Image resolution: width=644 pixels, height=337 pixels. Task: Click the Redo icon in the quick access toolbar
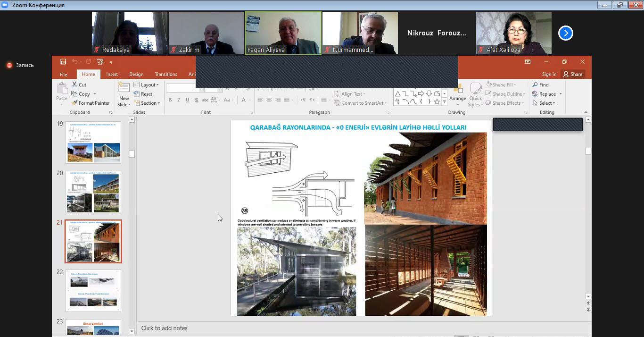point(88,62)
